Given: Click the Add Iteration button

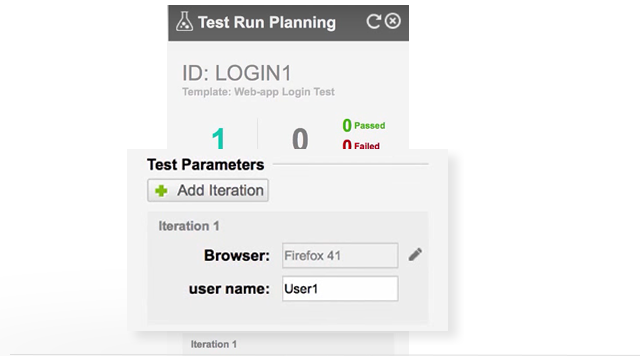Looking at the screenshot, I should click(208, 190).
